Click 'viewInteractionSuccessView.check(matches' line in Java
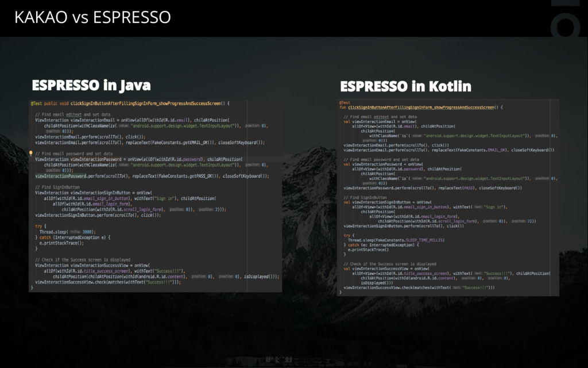Screen dimensions: 588x368 (108, 282)
